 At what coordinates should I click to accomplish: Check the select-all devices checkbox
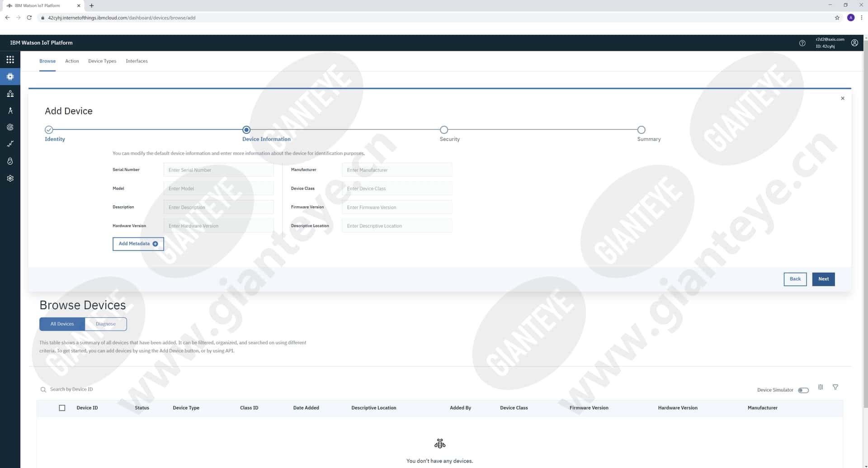click(62, 408)
